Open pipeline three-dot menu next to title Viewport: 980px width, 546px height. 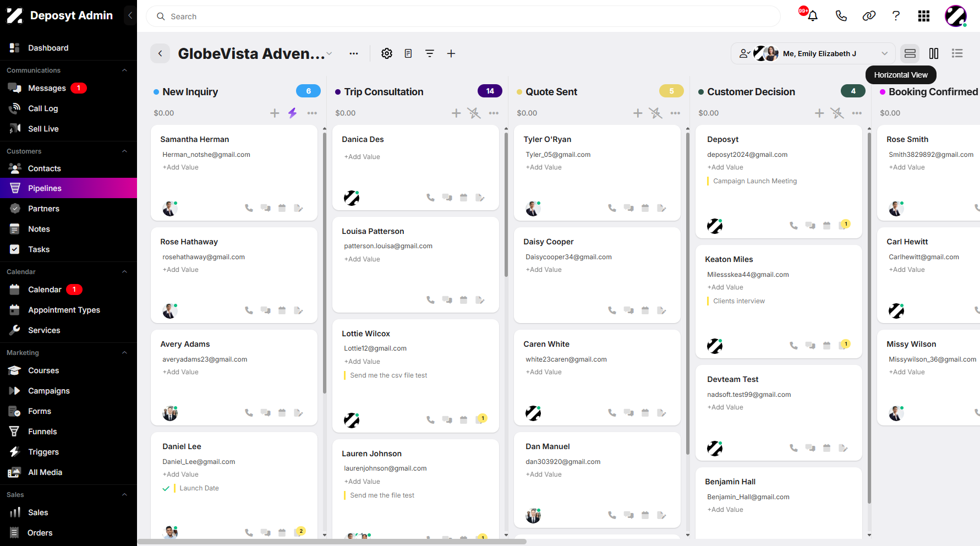[x=354, y=53]
